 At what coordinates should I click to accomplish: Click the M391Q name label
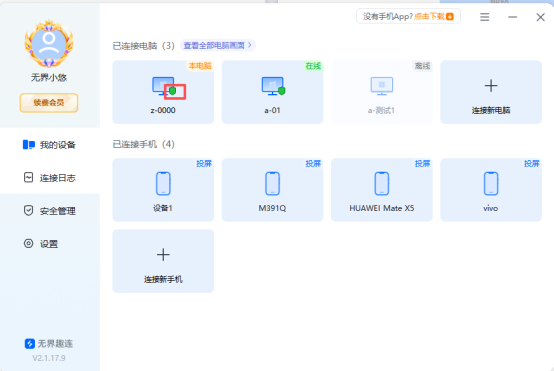click(x=272, y=208)
